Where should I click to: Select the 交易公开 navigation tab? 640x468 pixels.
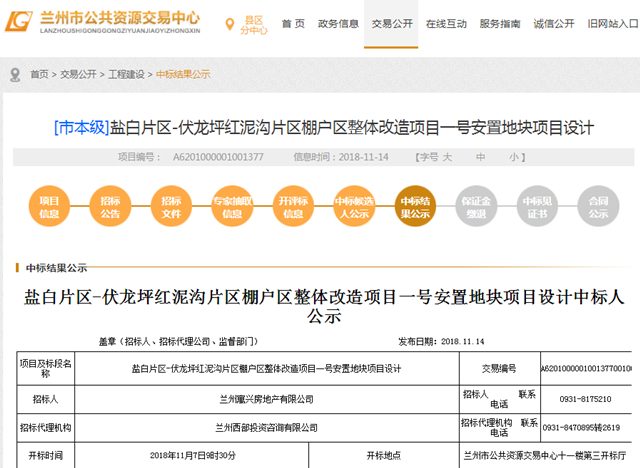click(394, 22)
